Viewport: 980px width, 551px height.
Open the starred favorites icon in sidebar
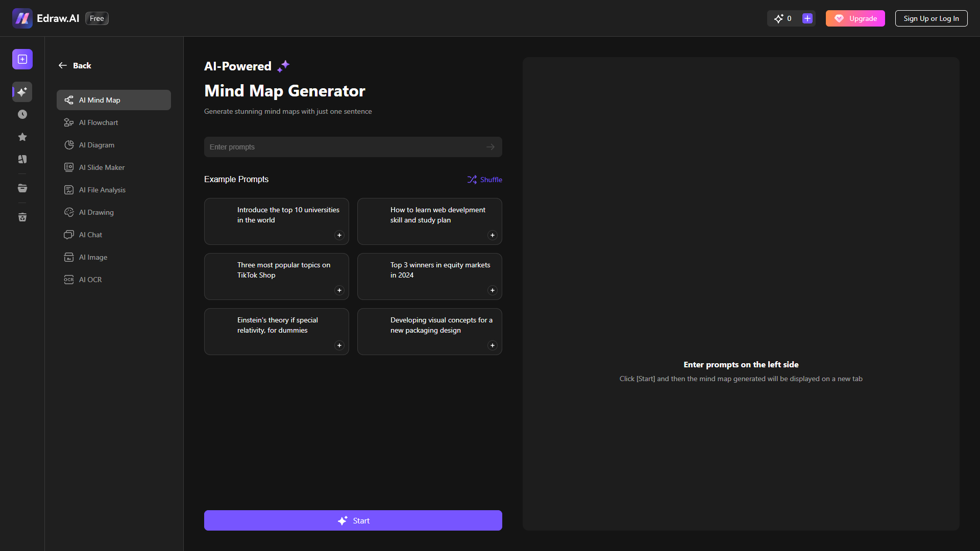[x=22, y=137]
